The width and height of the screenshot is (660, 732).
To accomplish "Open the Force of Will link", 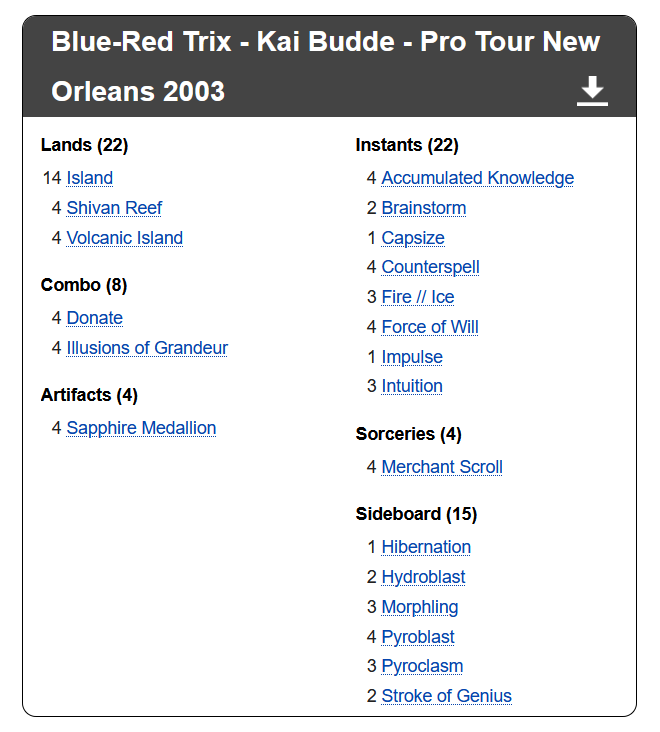I will click(430, 327).
